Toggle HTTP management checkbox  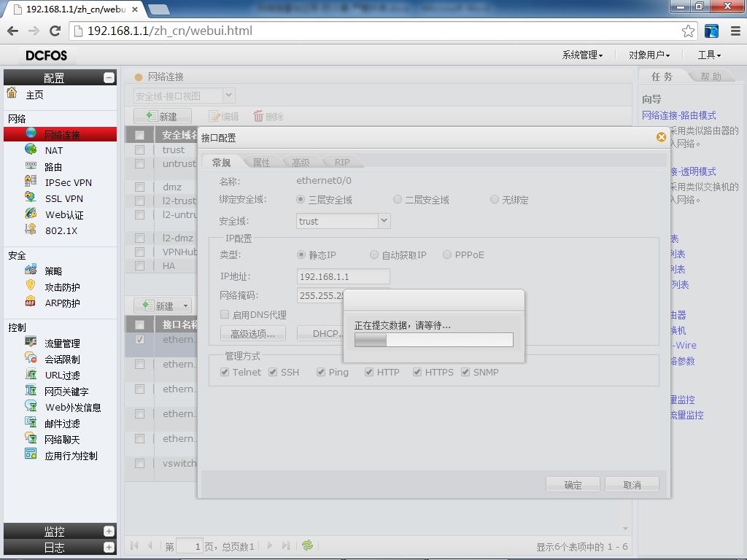(x=369, y=372)
